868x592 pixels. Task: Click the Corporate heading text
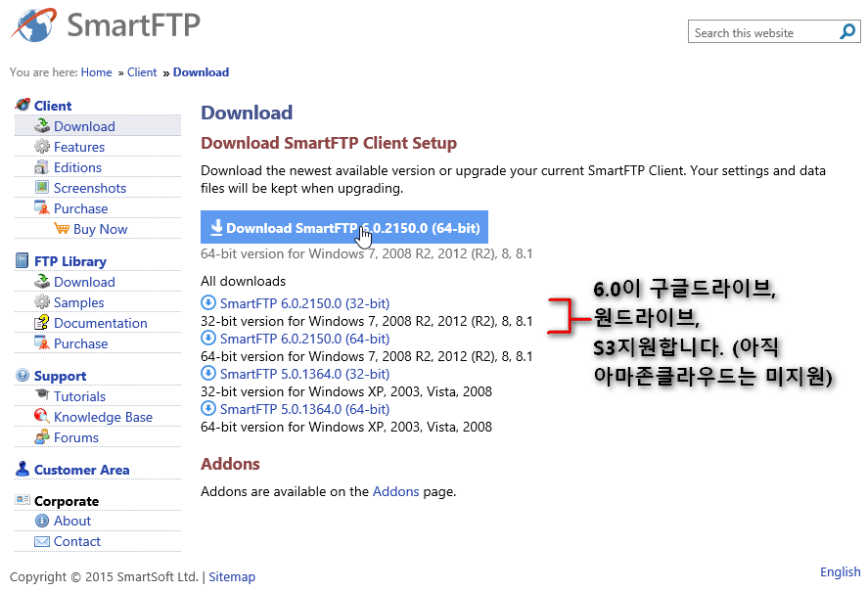(x=67, y=501)
